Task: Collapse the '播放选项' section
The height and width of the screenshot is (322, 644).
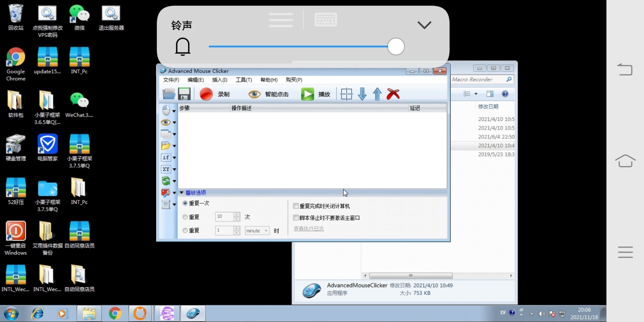Action: 182,193
